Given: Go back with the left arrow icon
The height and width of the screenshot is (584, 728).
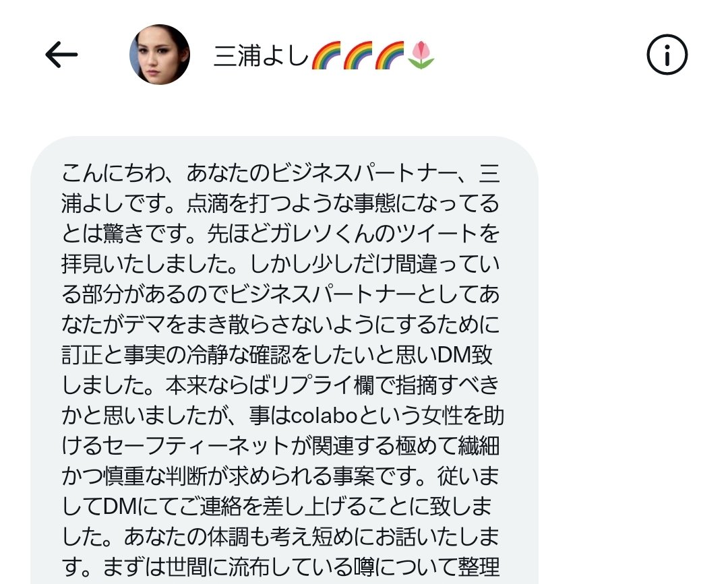Looking at the screenshot, I should pos(61,55).
